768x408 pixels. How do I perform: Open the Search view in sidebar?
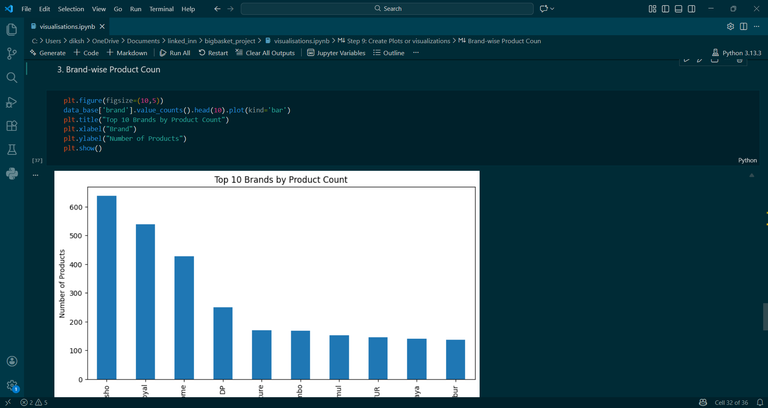pyautogui.click(x=12, y=78)
